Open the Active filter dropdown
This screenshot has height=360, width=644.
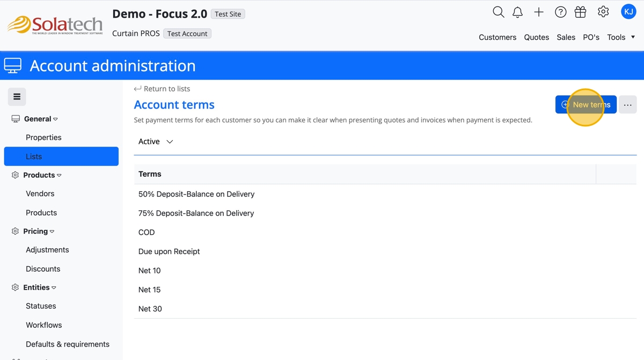[156, 142]
